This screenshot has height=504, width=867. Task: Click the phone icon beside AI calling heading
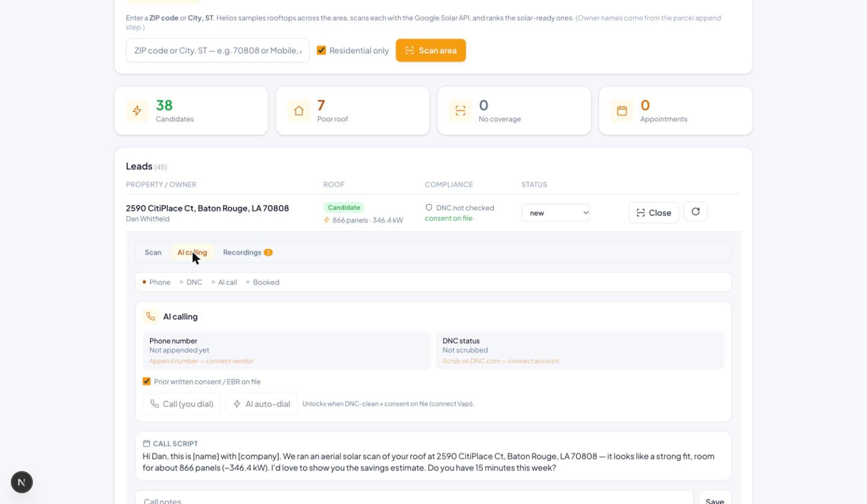(151, 316)
